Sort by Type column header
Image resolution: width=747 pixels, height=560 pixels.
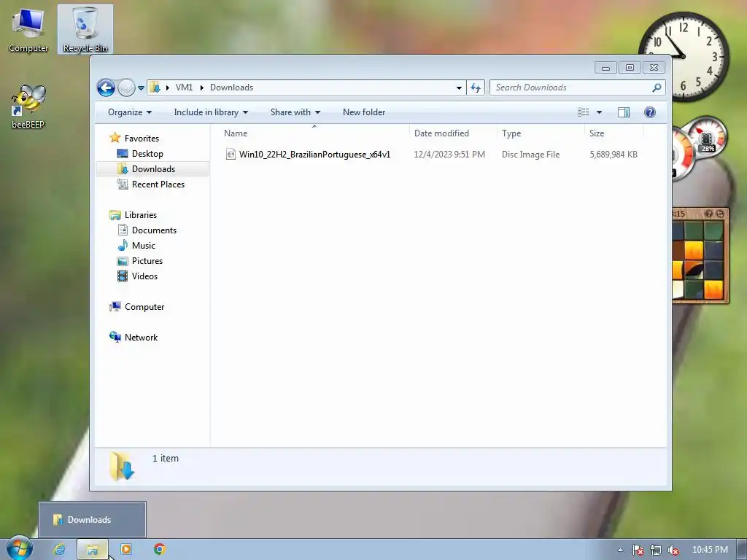(541, 133)
